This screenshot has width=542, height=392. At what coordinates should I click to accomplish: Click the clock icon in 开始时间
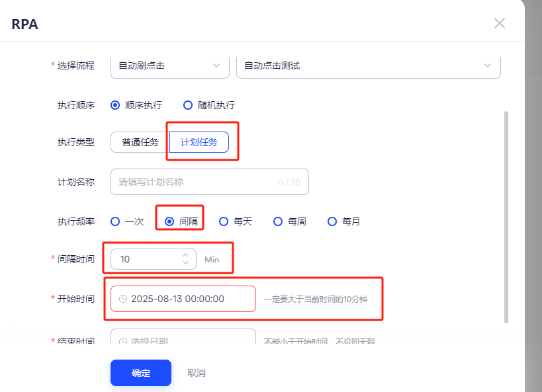(x=123, y=299)
